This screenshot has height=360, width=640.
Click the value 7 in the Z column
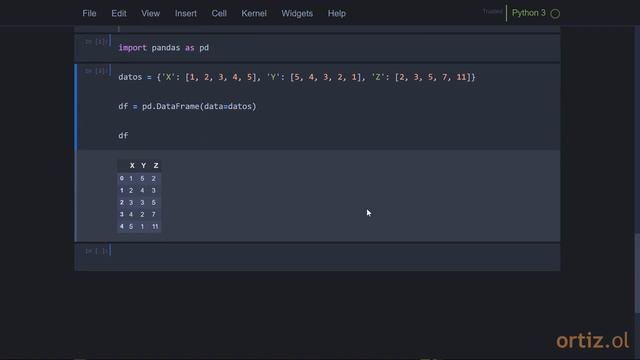coord(153,214)
